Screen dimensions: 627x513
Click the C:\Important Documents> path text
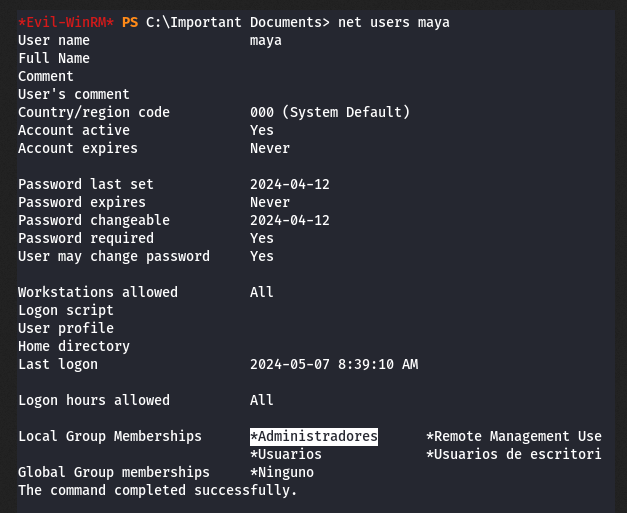coord(238,23)
